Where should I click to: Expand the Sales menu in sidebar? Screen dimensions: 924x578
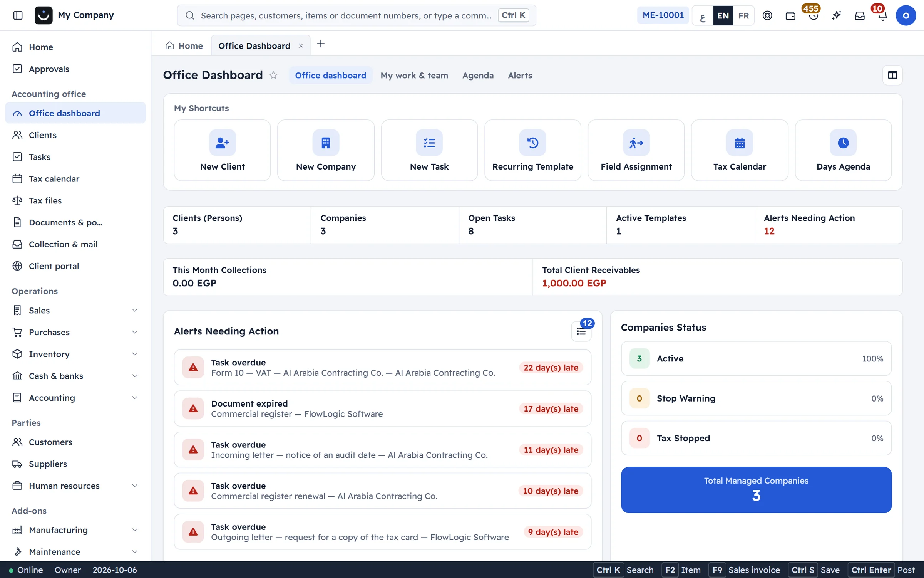(x=75, y=310)
